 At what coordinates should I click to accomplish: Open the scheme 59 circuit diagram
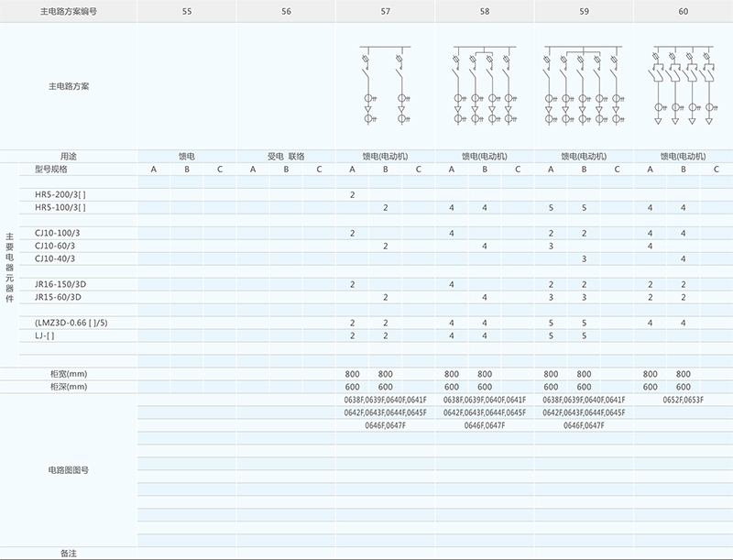pos(583,86)
